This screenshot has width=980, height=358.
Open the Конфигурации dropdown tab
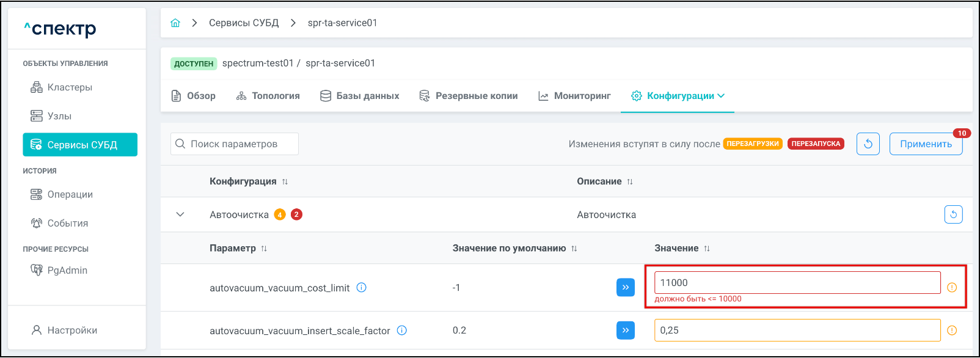[678, 96]
